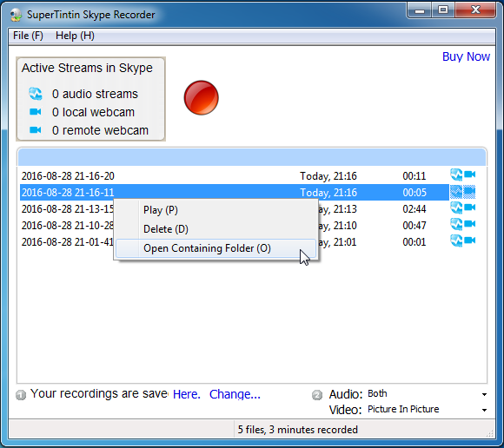This screenshot has height=448, width=504.
Task: Click '0 audio streams' text
Action: click(95, 94)
